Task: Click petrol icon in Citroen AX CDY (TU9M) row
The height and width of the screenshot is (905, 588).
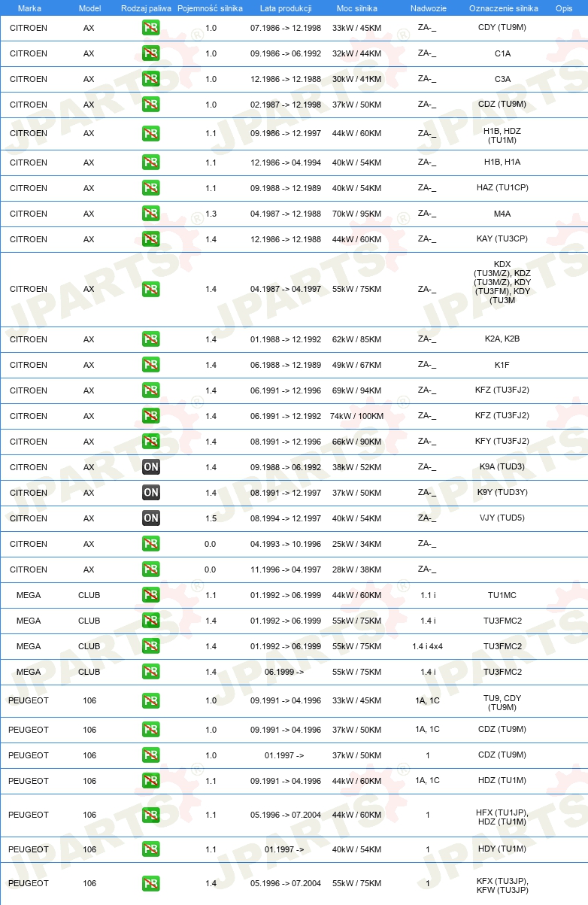Action: click(x=151, y=29)
